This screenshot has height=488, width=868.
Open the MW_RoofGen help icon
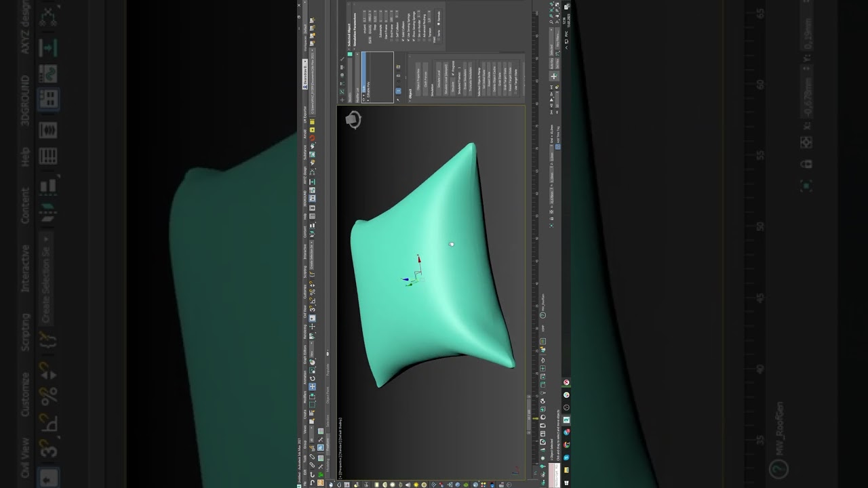[542, 315]
